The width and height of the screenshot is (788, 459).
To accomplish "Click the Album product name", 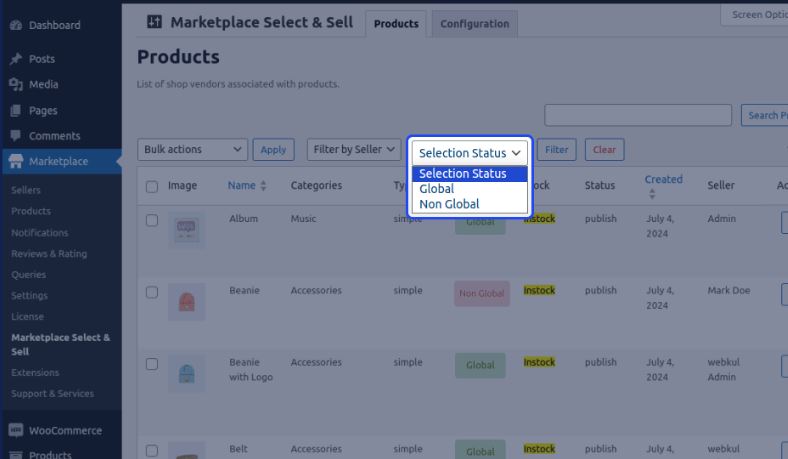I will tap(243, 219).
